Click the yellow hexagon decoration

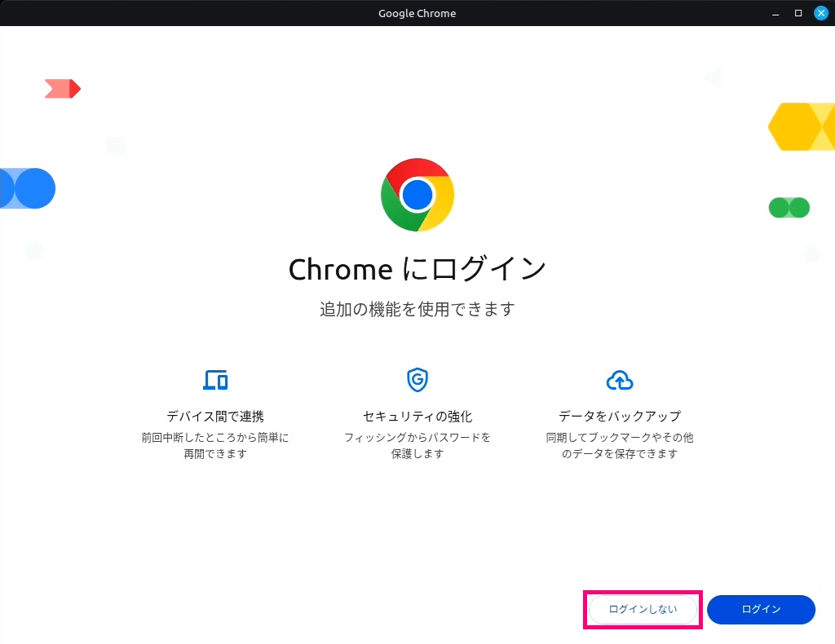801,127
